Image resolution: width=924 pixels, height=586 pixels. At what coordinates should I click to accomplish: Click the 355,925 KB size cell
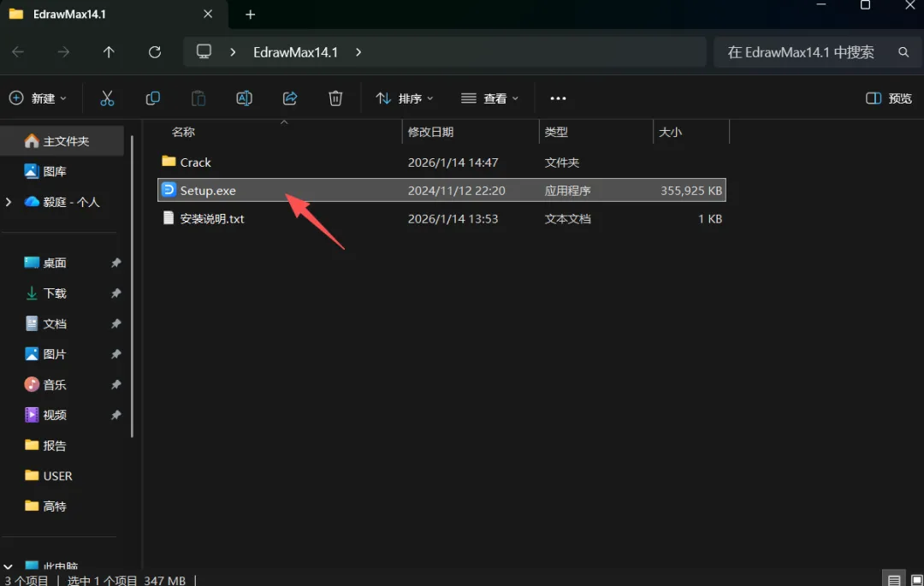(x=690, y=191)
